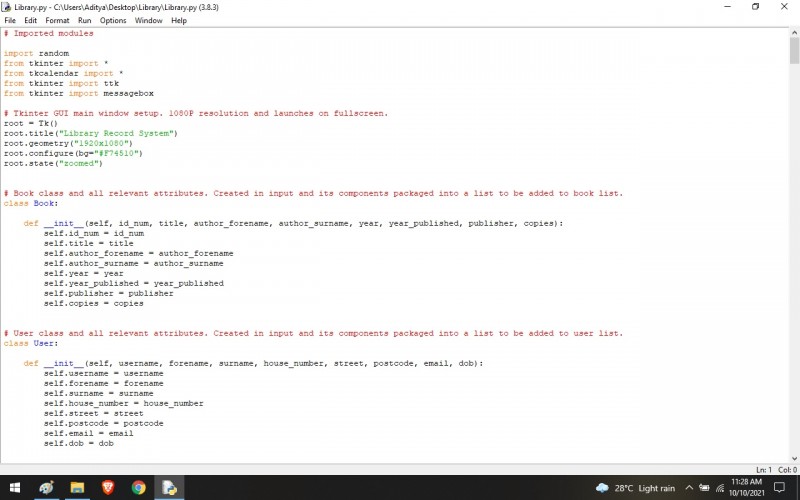Open the Edit menu
800x500 pixels.
point(30,20)
